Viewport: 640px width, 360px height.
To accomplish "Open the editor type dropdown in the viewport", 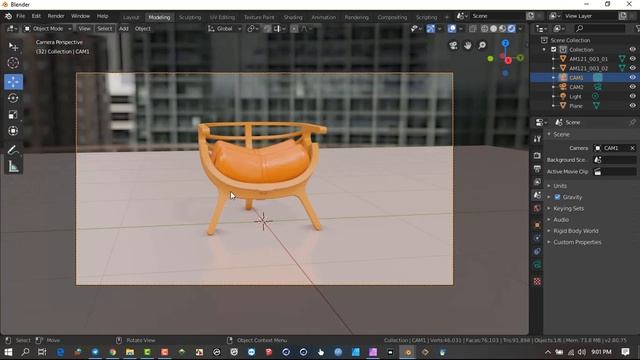I will pyautogui.click(x=11, y=29).
